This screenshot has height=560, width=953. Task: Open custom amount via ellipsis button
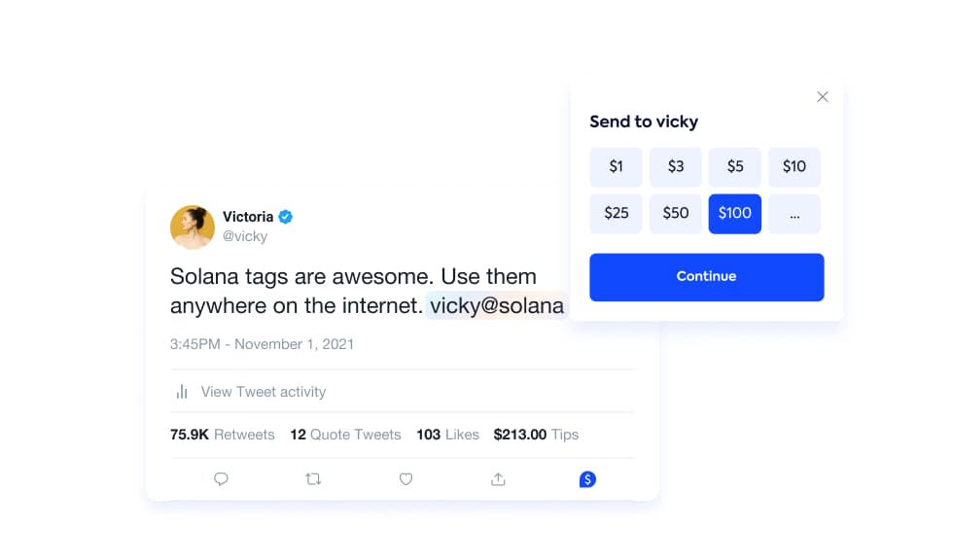click(x=794, y=214)
